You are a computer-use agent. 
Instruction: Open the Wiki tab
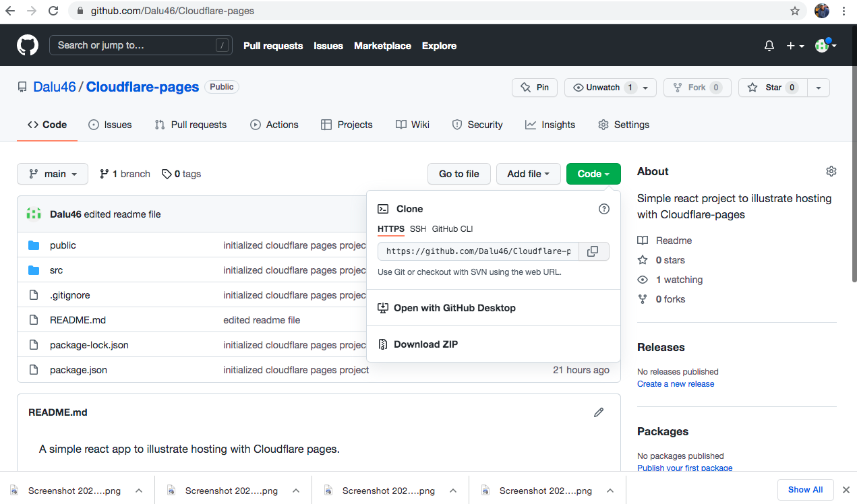click(413, 125)
